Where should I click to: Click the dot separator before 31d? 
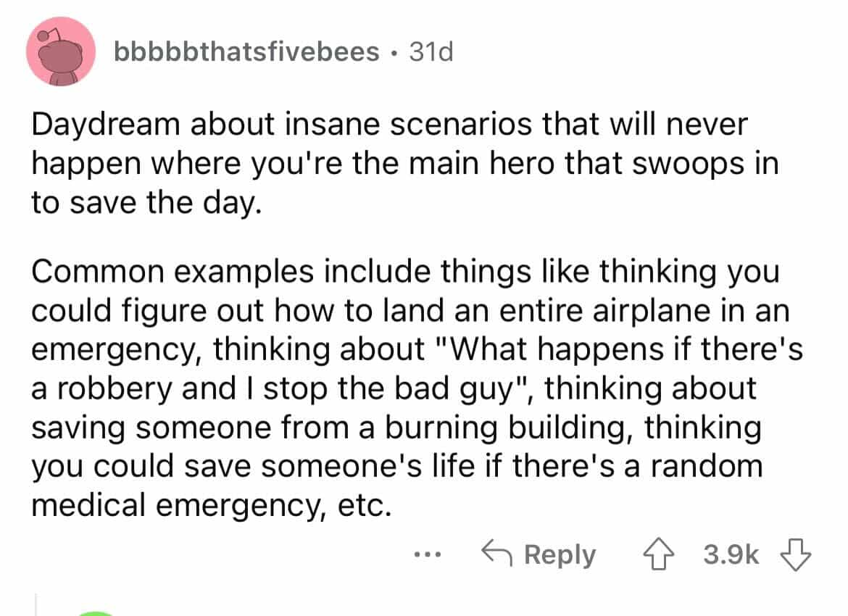coord(394,53)
